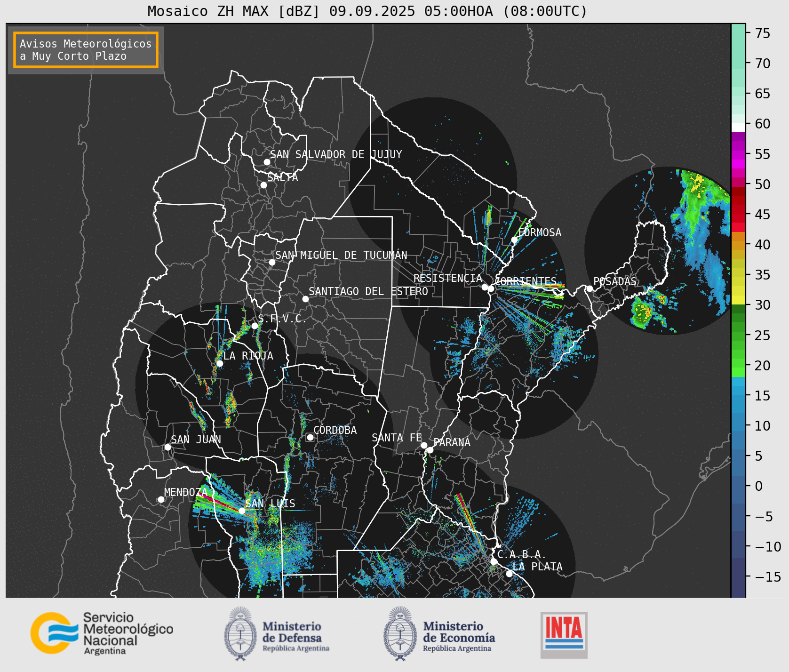Click the Servicio Meteorológico Nacional logo
This screenshot has width=789, height=672.
coord(102,633)
